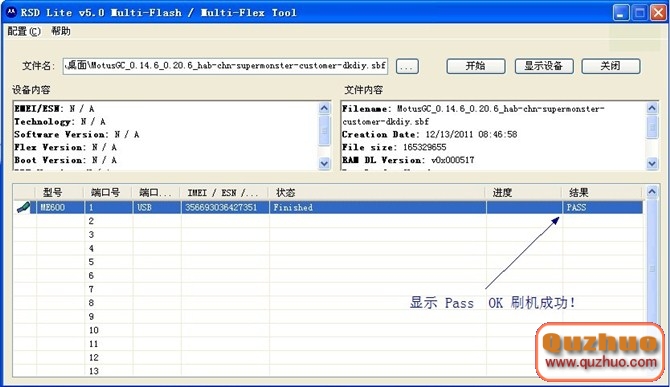Open the 配置 (Config) menu
Viewport: 670px width, 387px height.
click(24, 31)
